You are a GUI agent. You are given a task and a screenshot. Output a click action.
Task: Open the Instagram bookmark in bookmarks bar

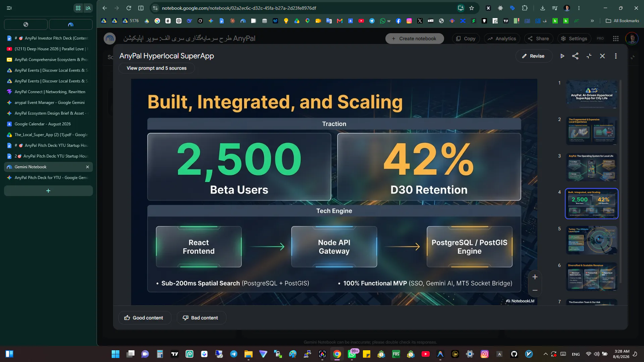[x=409, y=21]
